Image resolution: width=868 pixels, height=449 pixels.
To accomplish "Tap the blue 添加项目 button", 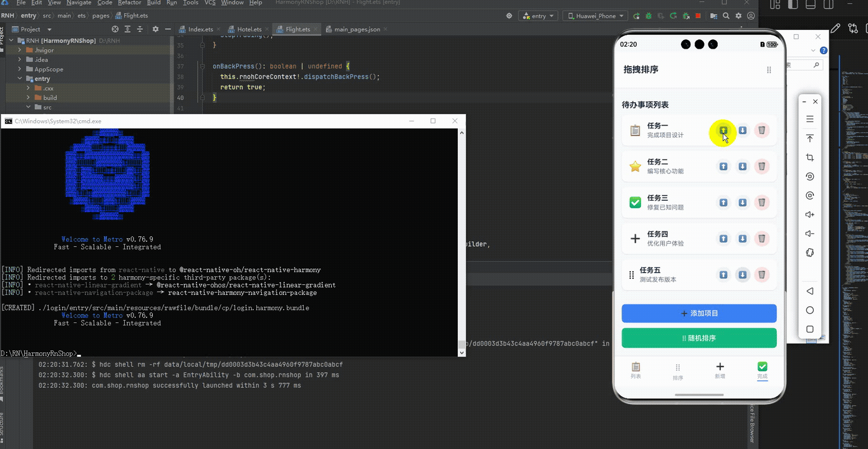I will [x=699, y=313].
